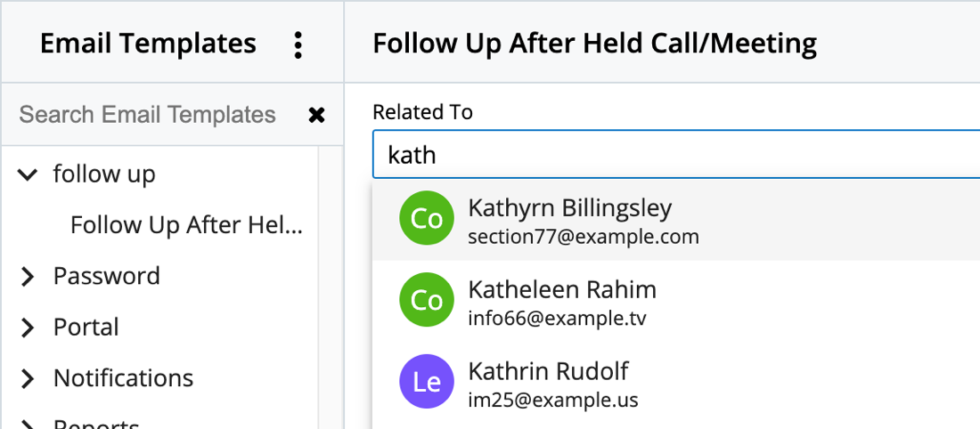
Task: Select the follow up folder label
Action: pyautogui.click(x=104, y=174)
